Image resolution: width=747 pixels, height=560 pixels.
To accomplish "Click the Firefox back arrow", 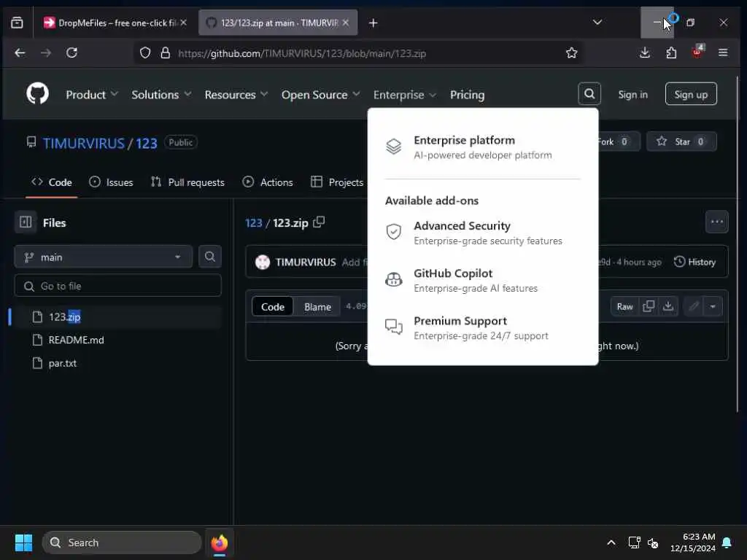I will pos(20,52).
